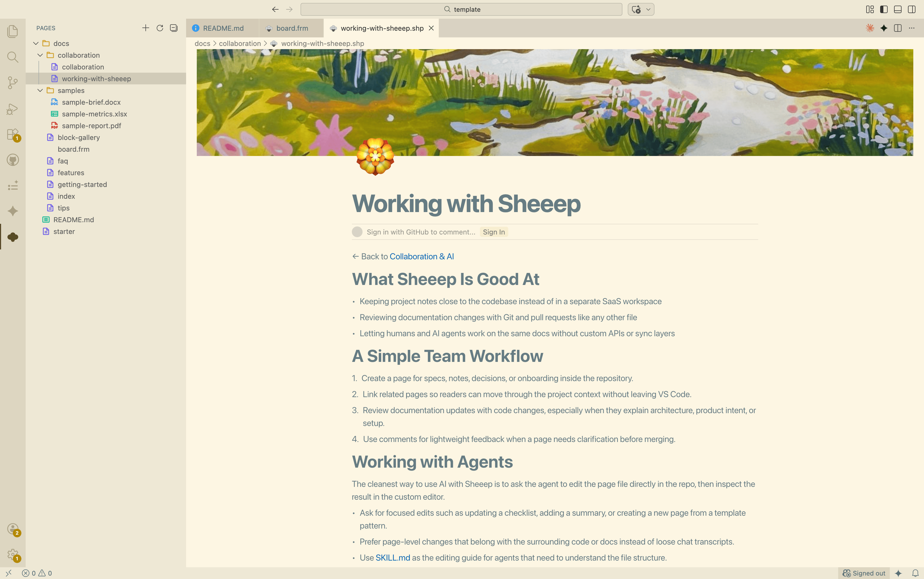Open the Extensions view in the activity bar
This screenshot has width=924, height=579.
[13, 134]
